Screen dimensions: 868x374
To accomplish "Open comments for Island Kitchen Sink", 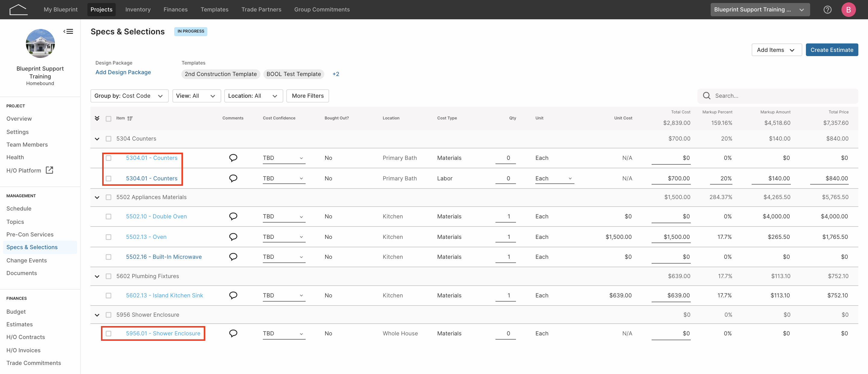I will click(233, 295).
